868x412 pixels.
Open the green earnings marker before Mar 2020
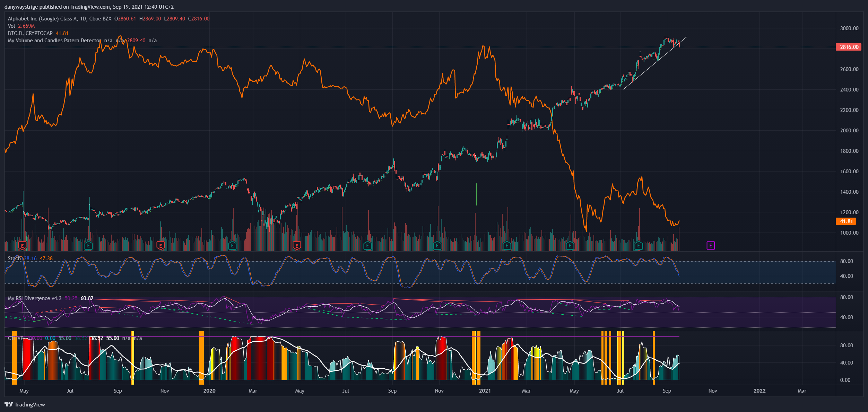tap(232, 246)
